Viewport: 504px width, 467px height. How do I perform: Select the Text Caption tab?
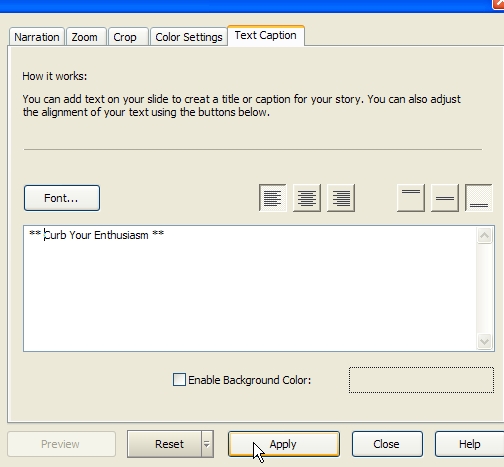(x=266, y=35)
